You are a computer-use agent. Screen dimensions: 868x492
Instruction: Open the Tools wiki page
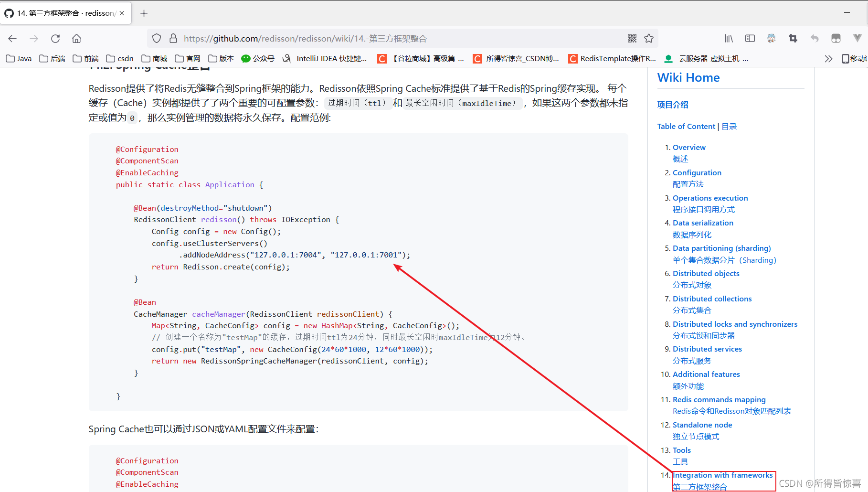[x=682, y=450]
